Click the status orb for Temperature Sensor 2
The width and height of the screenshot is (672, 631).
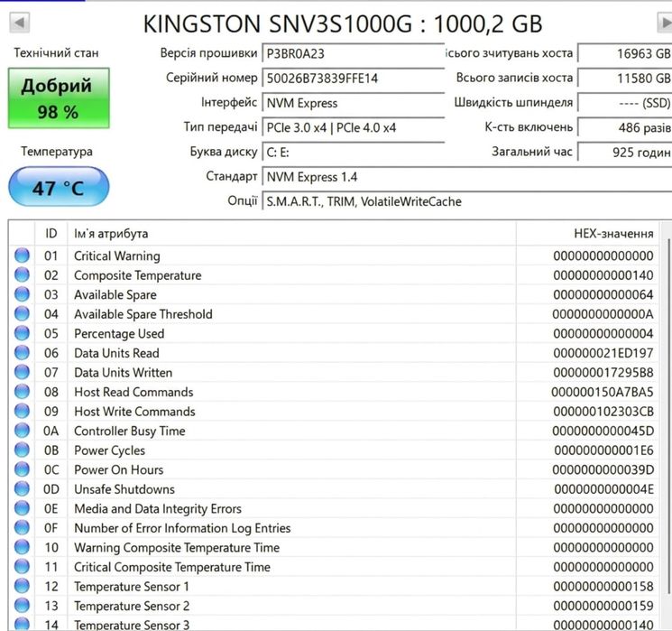[x=22, y=605]
